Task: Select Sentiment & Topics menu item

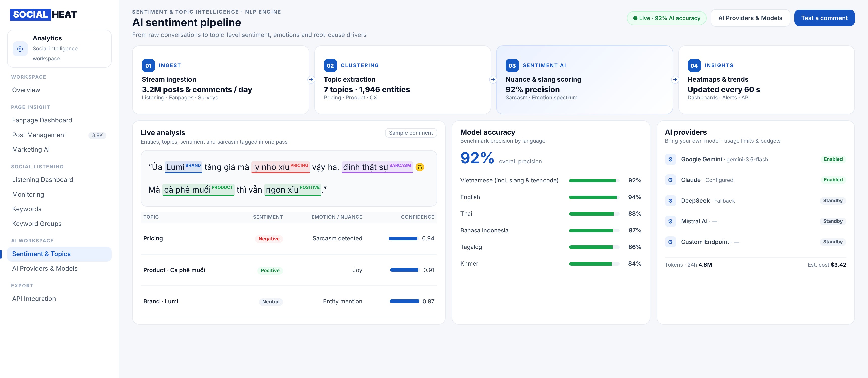Action: 59,254
